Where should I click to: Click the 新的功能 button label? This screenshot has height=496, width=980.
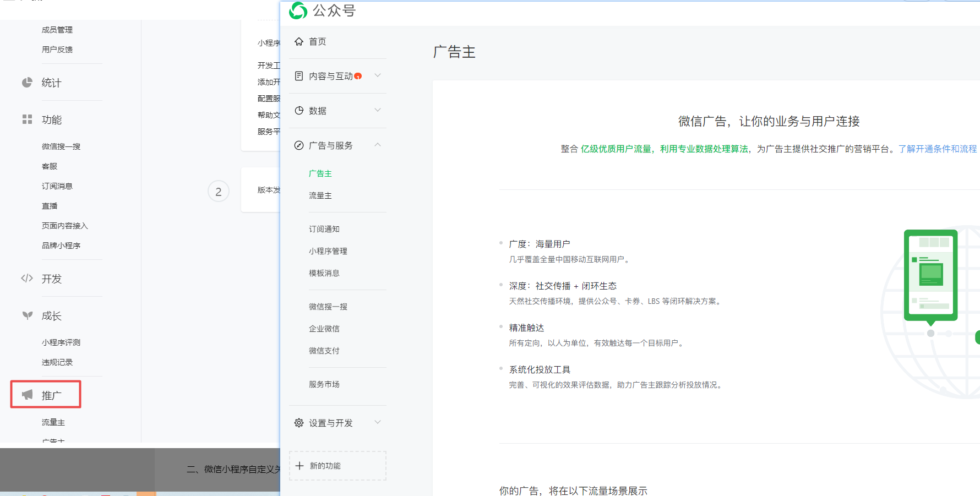click(x=325, y=466)
